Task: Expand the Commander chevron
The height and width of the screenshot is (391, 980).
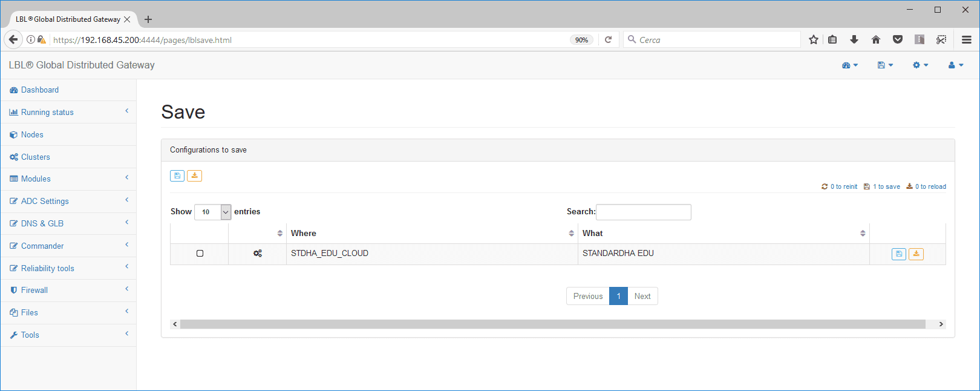Action: click(127, 245)
